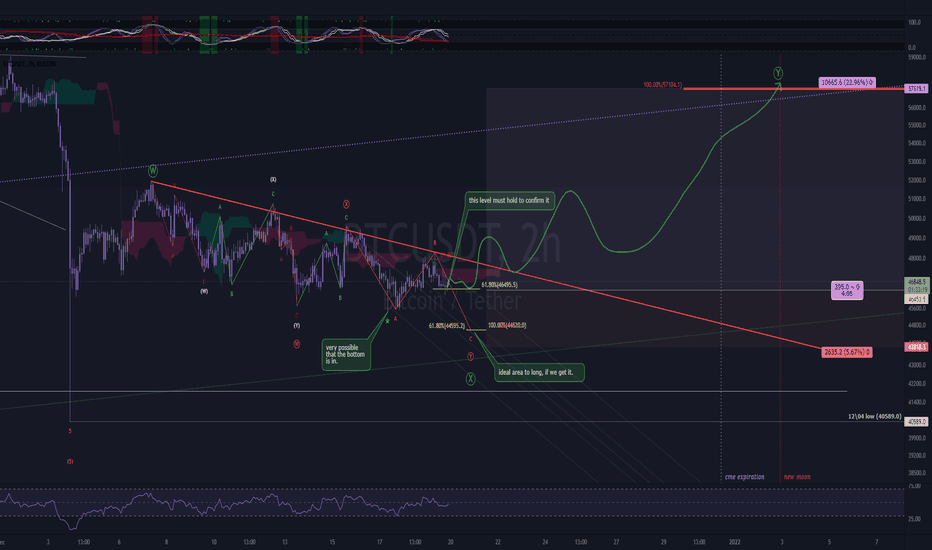Click the white (X) wave label

point(273,180)
